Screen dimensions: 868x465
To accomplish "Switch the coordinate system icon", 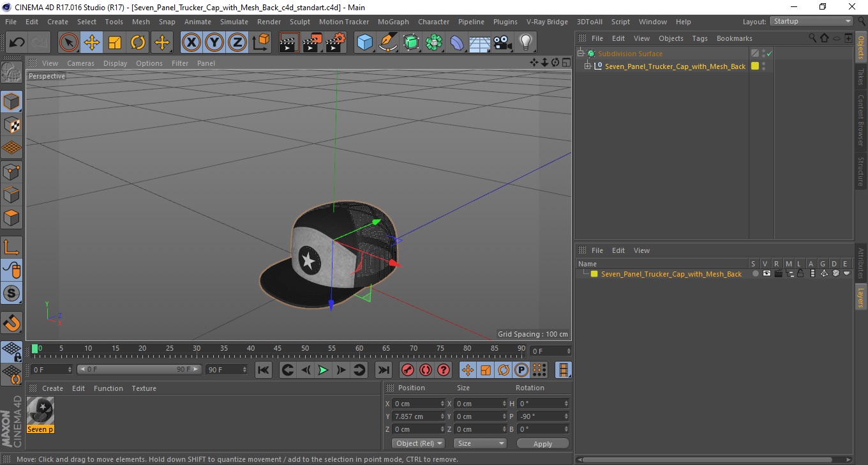I will [260, 43].
